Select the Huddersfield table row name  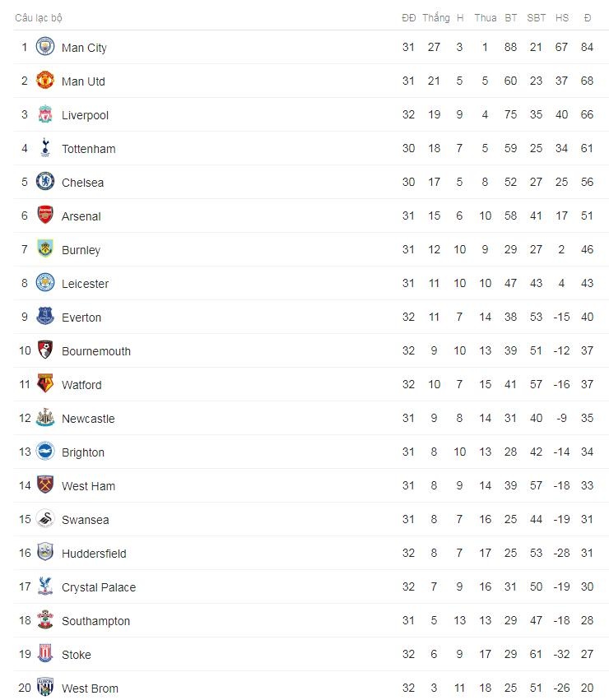[x=94, y=554]
